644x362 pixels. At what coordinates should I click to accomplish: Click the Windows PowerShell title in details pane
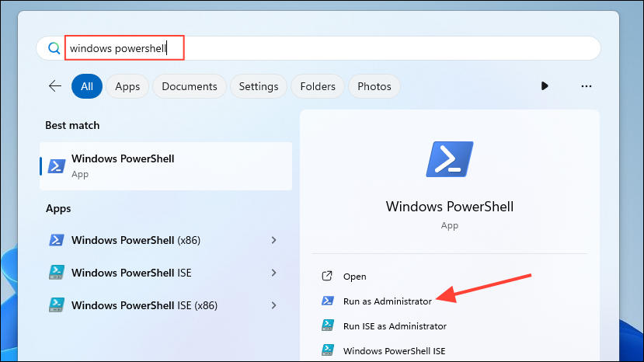point(450,207)
